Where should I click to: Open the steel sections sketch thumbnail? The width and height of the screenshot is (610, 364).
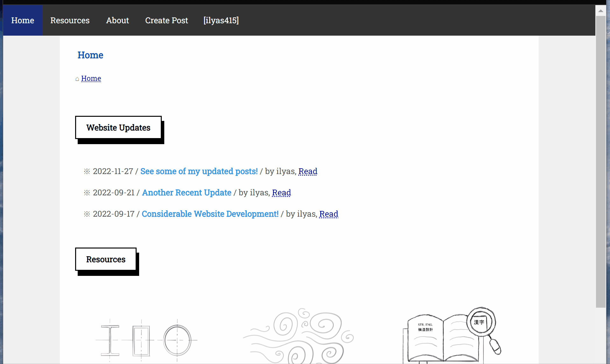coord(146,340)
